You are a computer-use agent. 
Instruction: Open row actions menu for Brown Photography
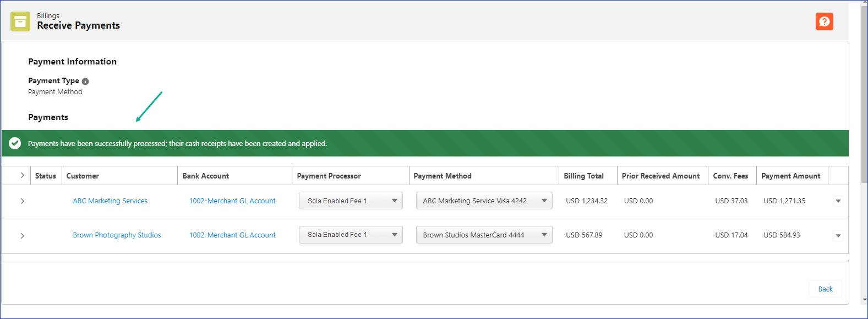click(838, 236)
